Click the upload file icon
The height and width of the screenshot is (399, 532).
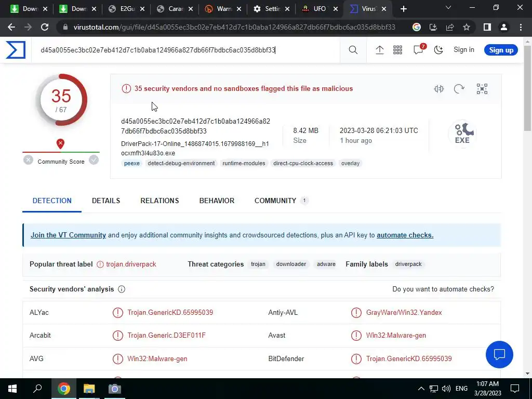(379, 50)
